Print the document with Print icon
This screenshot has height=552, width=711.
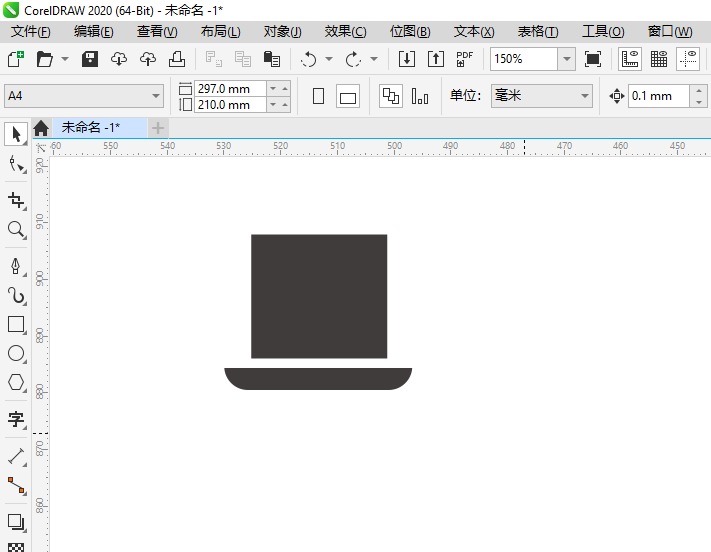177,59
